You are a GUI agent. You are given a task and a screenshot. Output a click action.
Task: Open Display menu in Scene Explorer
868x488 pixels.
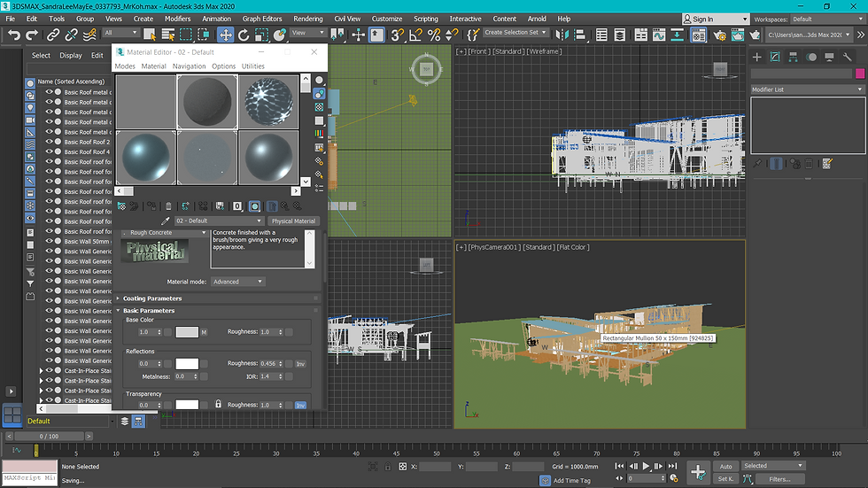pos(71,55)
